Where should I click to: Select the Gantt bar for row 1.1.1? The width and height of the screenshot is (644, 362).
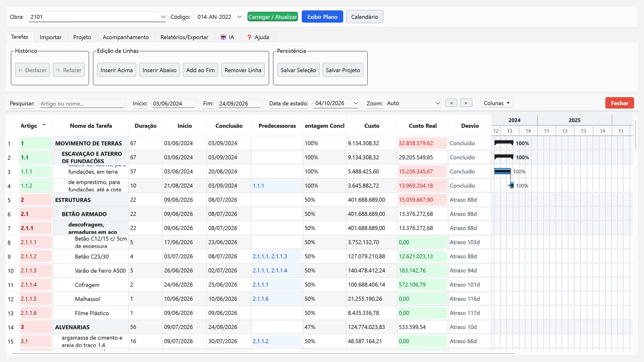point(502,171)
